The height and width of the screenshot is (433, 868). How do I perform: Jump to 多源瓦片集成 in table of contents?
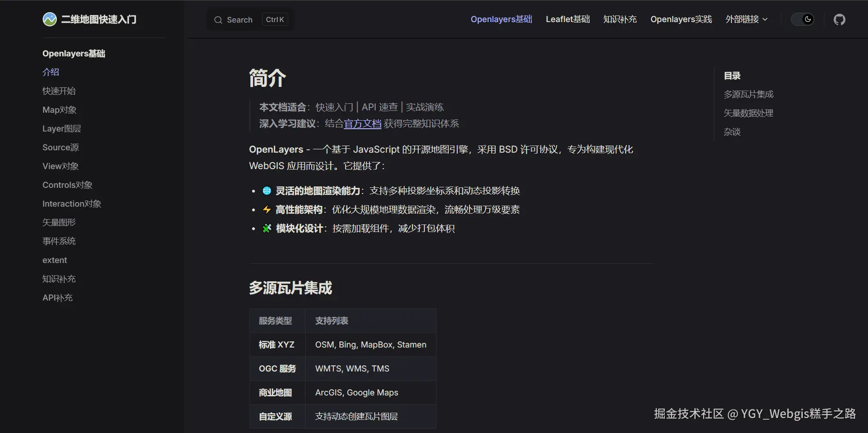point(748,94)
